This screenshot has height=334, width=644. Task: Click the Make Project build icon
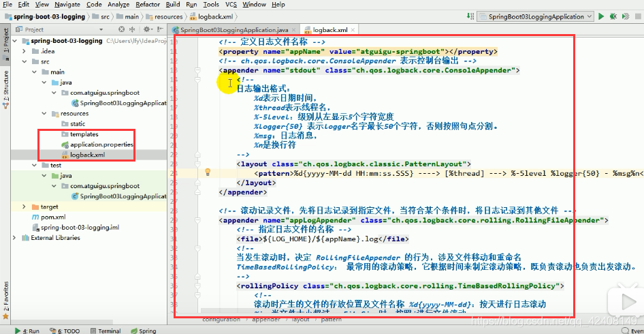coord(470,16)
